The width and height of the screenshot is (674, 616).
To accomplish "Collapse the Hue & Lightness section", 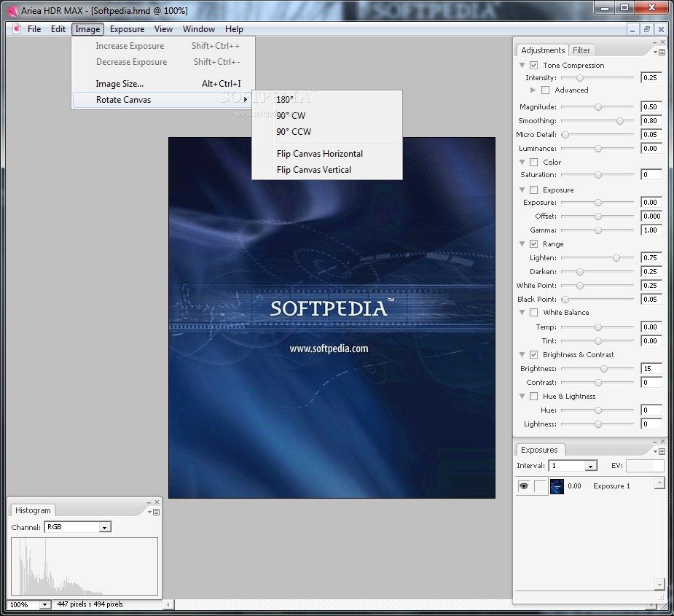I will pos(522,396).
